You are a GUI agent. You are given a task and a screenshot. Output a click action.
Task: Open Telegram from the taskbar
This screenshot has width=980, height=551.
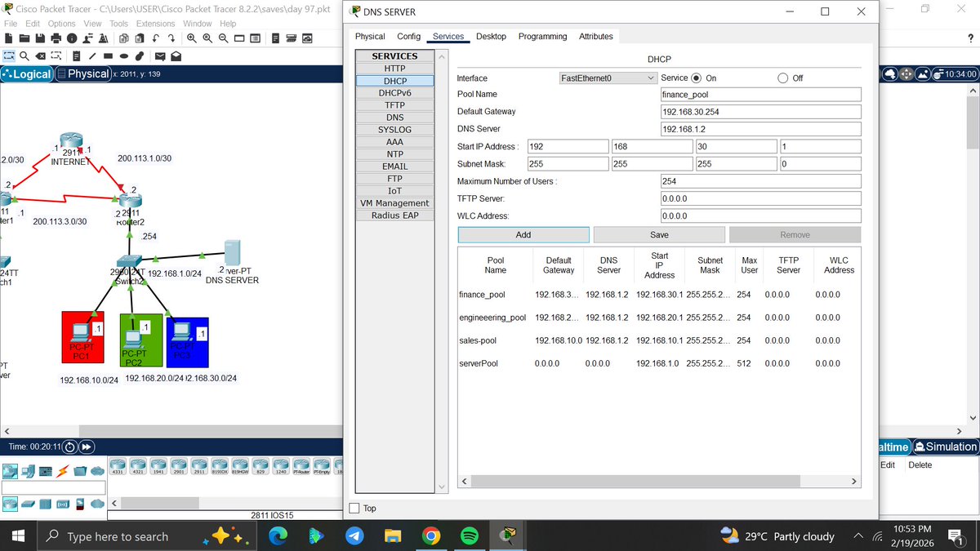point(354,535)
